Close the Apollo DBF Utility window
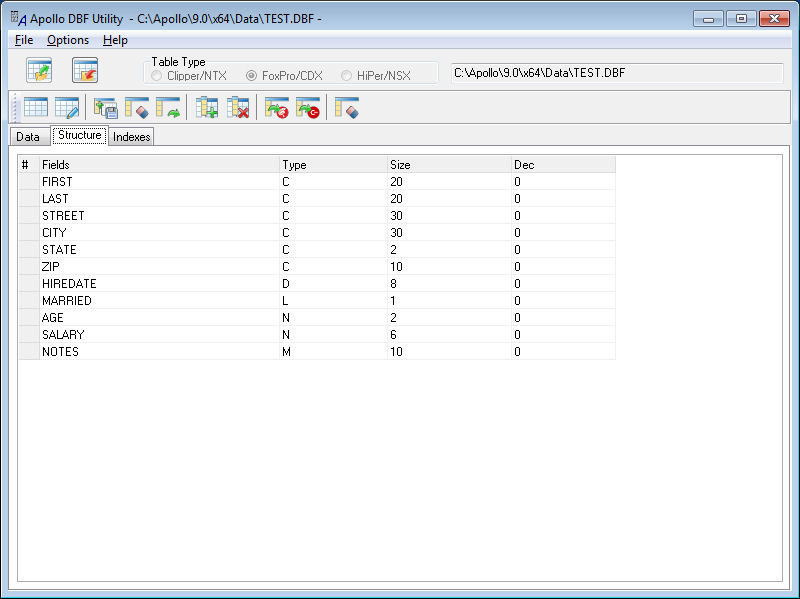 point(774,19)
